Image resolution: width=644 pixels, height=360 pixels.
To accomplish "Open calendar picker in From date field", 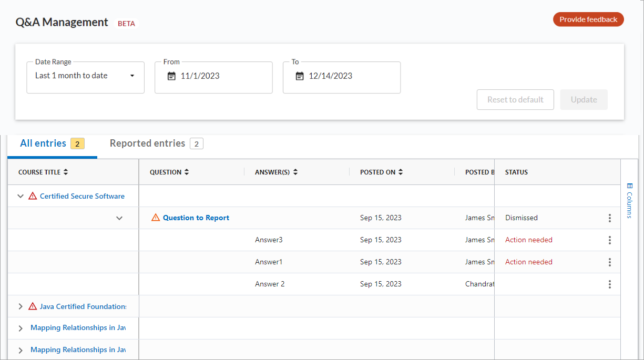I will click(171, 76).
